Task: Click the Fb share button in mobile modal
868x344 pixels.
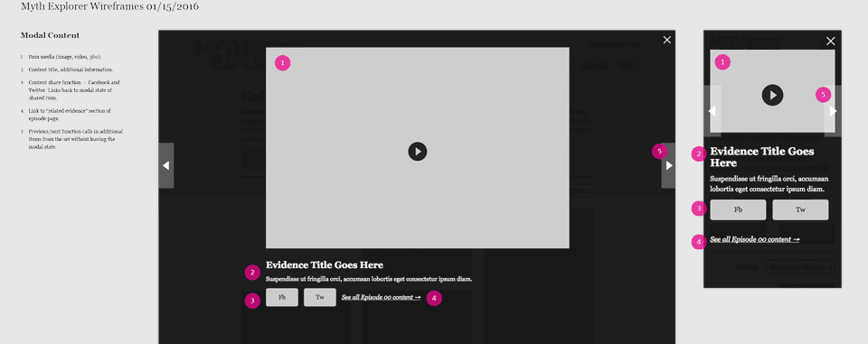Action: tap(738, 209)
